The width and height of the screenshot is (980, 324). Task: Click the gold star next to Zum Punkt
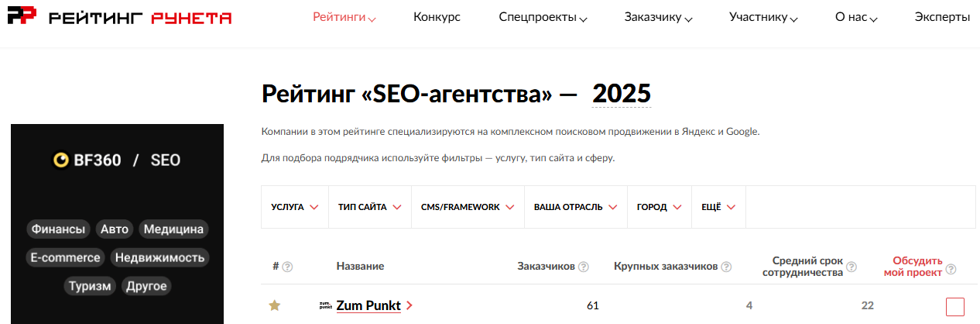coord(274,305)
